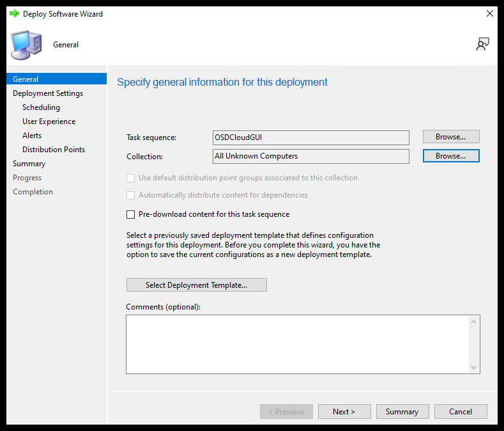Viewport: 504px width, 431px height.
Task: Click inside the Comments text box
Action: (297, 343)
